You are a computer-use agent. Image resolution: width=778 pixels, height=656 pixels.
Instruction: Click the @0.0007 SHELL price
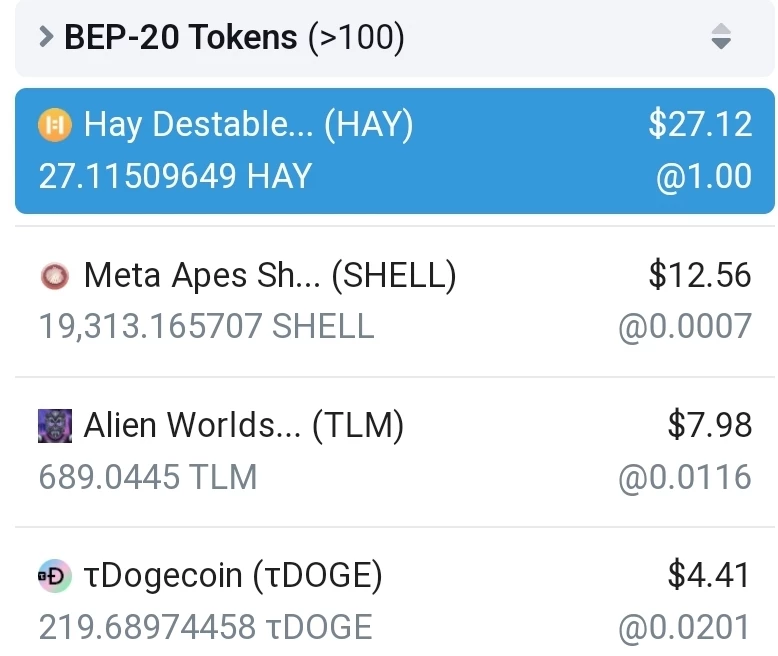(x=685, y=327)
